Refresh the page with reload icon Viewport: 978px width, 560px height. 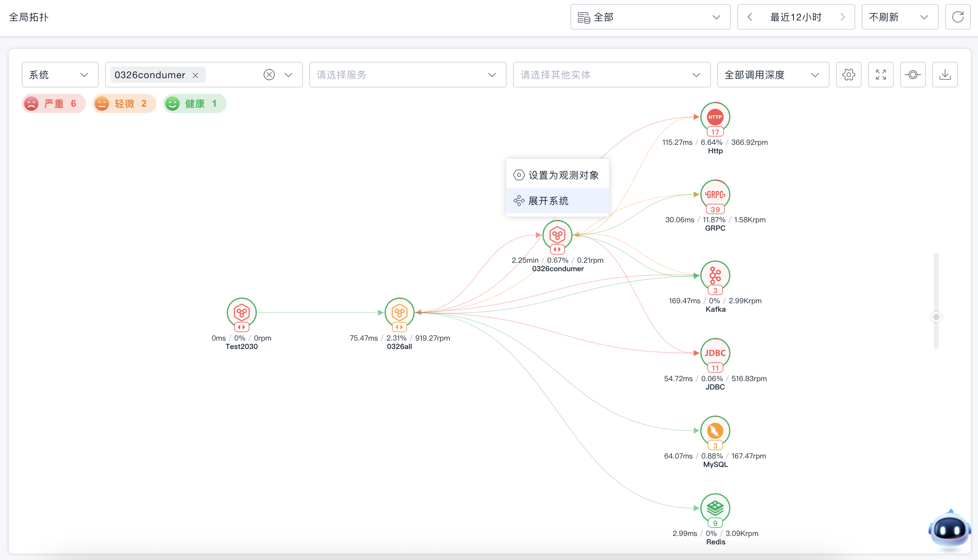click(958, 17)
